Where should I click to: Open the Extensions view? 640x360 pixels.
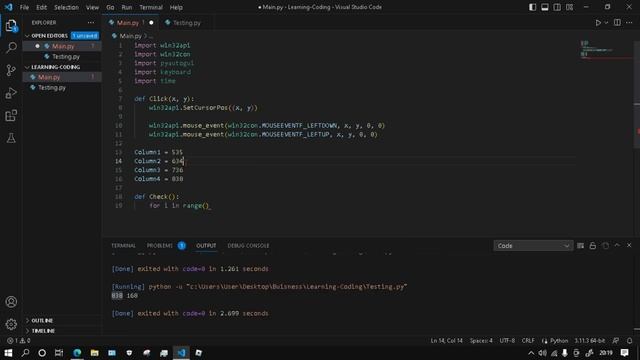(x=11, y=116)
